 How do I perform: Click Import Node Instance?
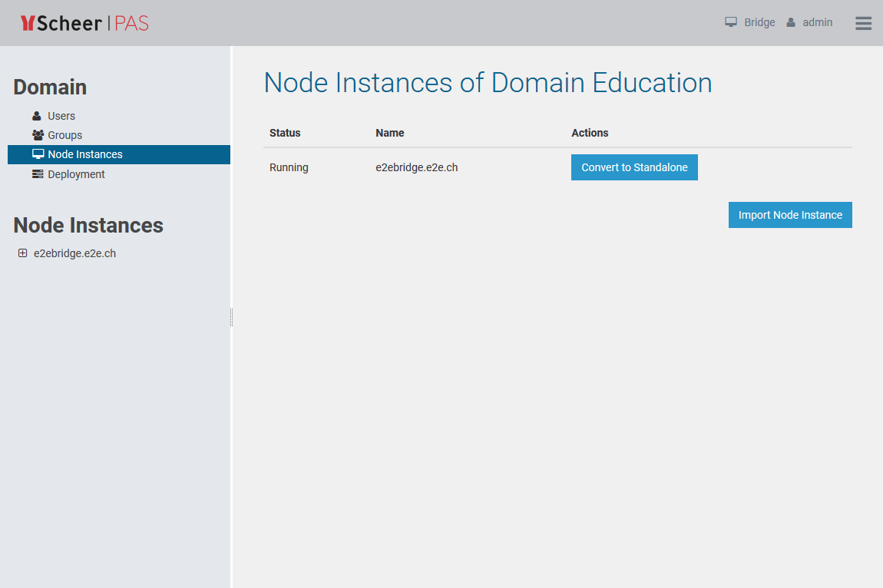click(x=790, y=214)
